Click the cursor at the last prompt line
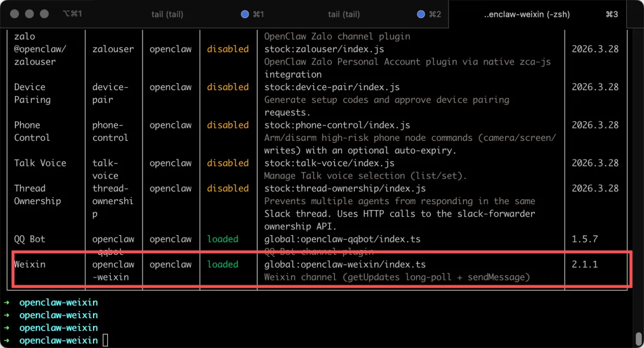644x348 pixels. point(105,340)
